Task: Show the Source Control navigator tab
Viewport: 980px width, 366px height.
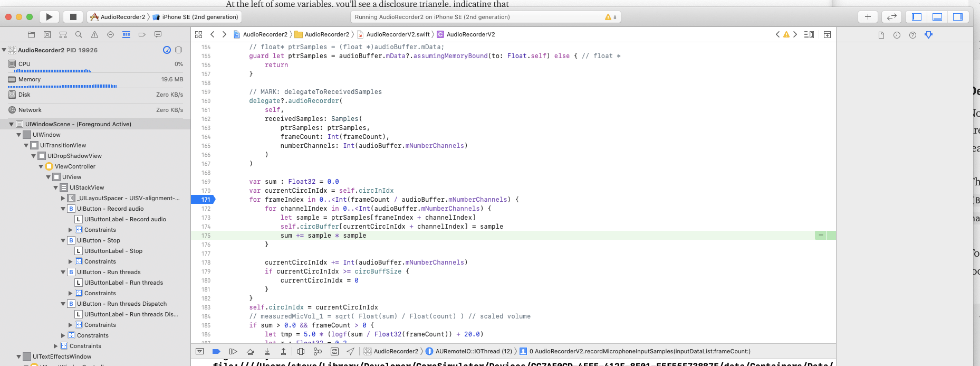Action: pos(47,34)
